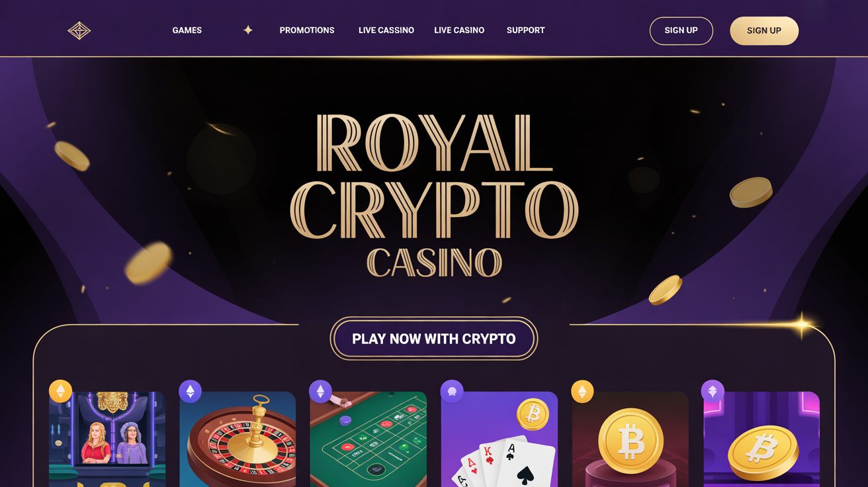Click purple chat badge on cards game
The image size is (868, 487).
(452, 391)
